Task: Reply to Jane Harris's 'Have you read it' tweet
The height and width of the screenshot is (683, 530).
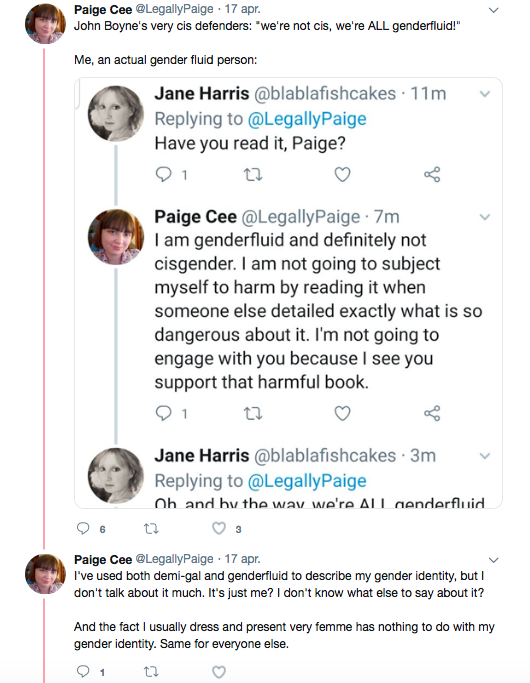Action: pyautogui.click(x=163, y=174)
